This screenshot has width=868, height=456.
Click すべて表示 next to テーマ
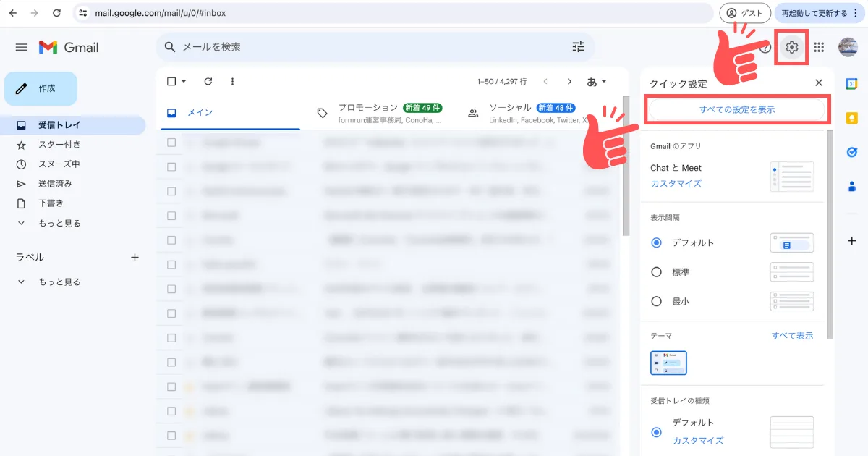(792, 336)
